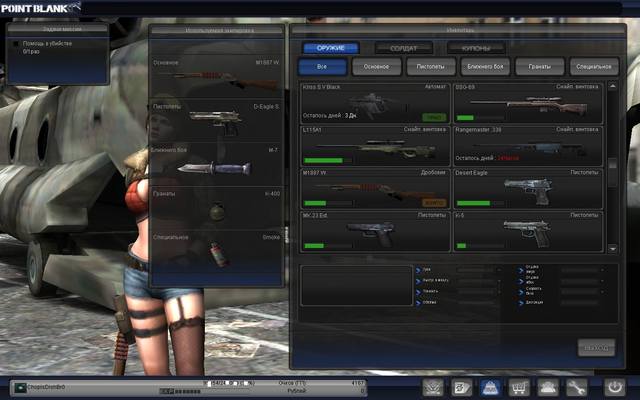The image size is (640, 400).
Task: Open the shop cart icon
Action: (x=519, y=387)
